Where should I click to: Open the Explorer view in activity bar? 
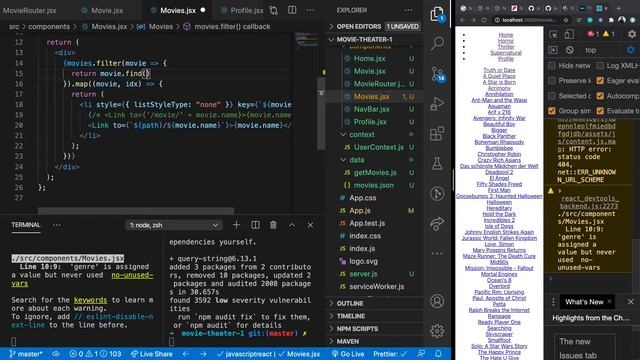437,14
